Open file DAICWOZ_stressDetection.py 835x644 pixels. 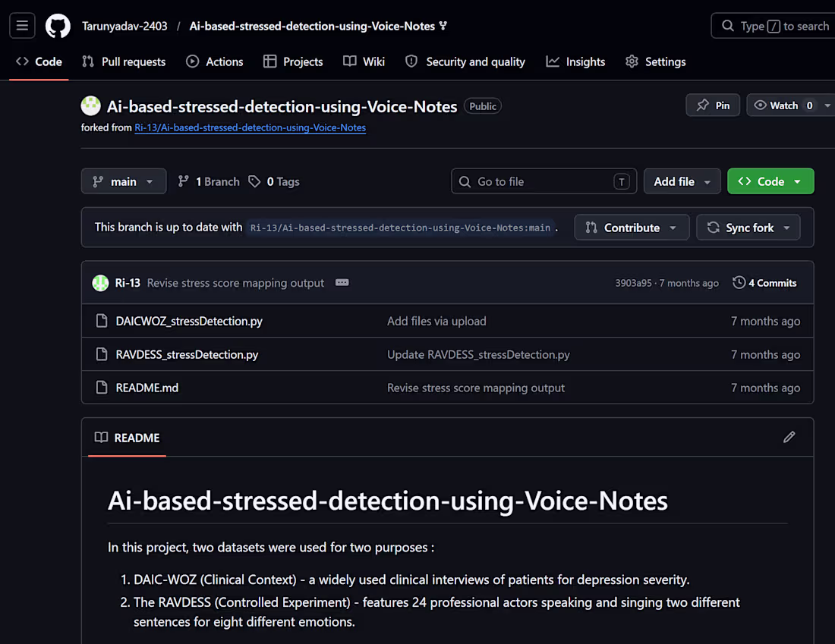[x=189, y=322]
